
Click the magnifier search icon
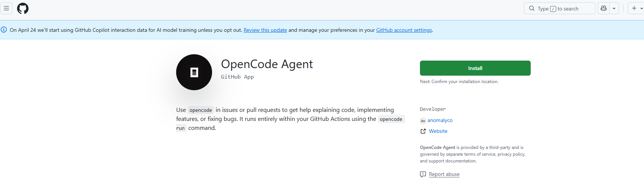pos(532,8)
